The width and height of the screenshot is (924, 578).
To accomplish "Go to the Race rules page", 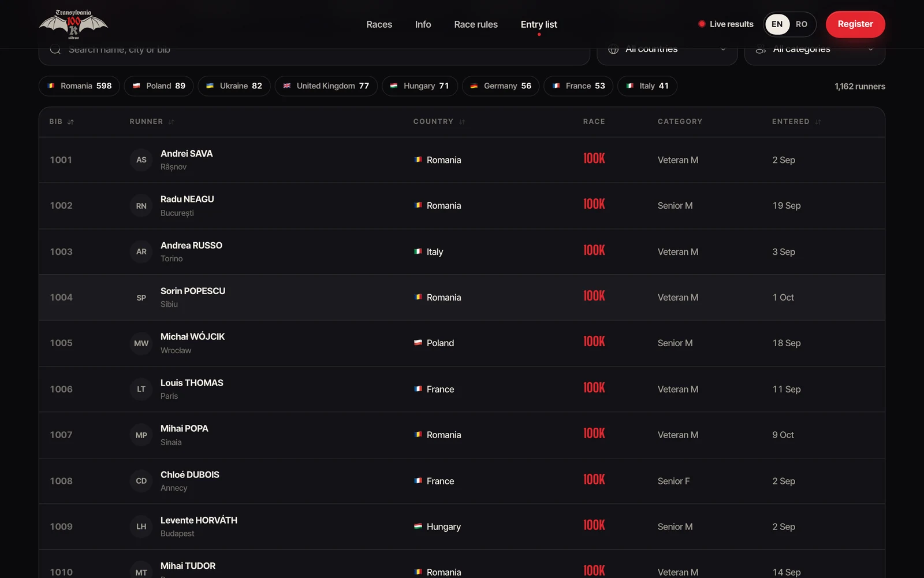I will [x=476, y=24].
